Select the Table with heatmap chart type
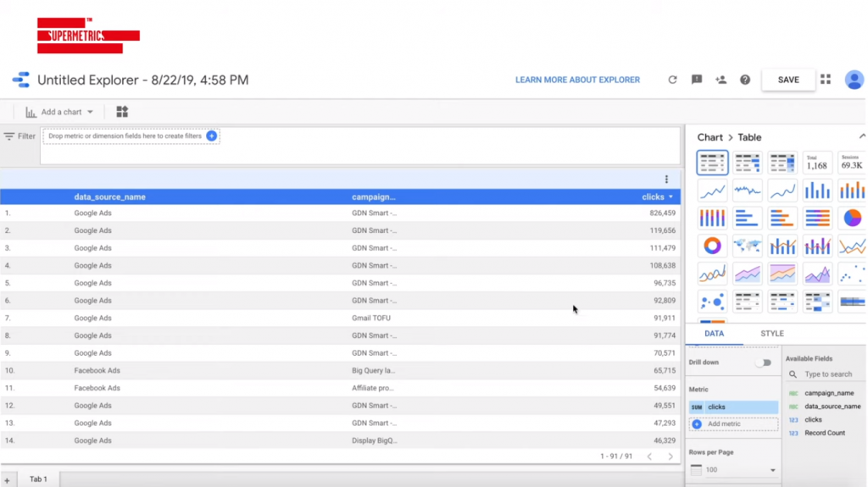Viewport: 868px width, 487px height. (782, 163)
